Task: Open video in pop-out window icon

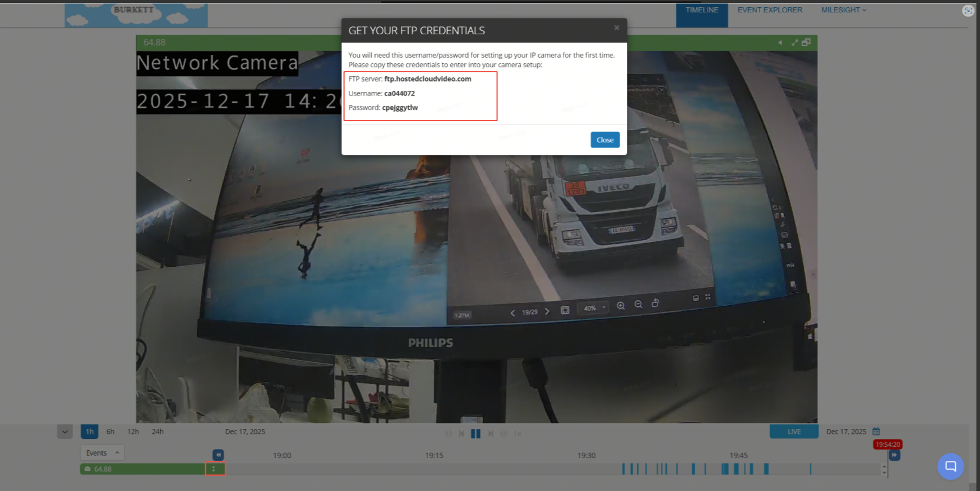Action: [806, 42]
